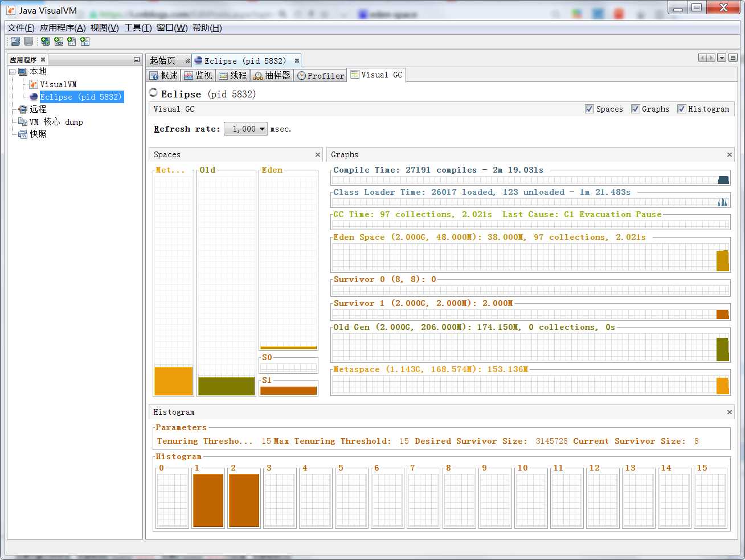
Task: Click the Compile Time graph label
Action: point(439,170)
